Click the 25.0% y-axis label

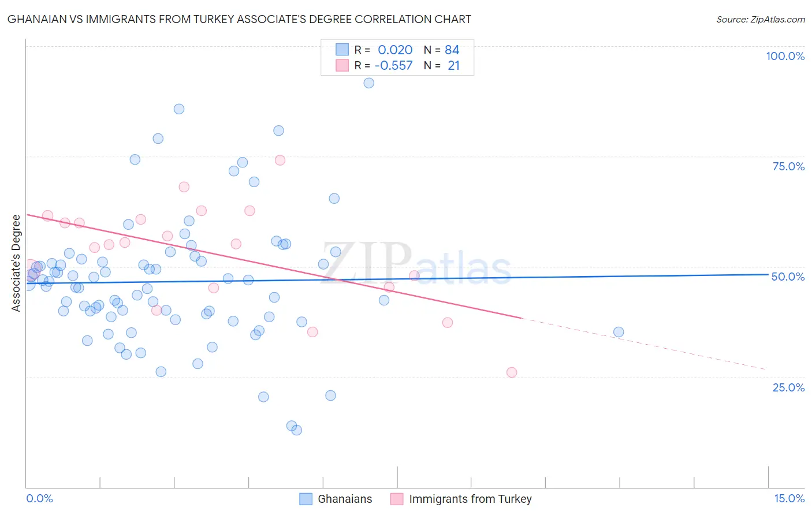pyautogui.click(x=788, y=387)
